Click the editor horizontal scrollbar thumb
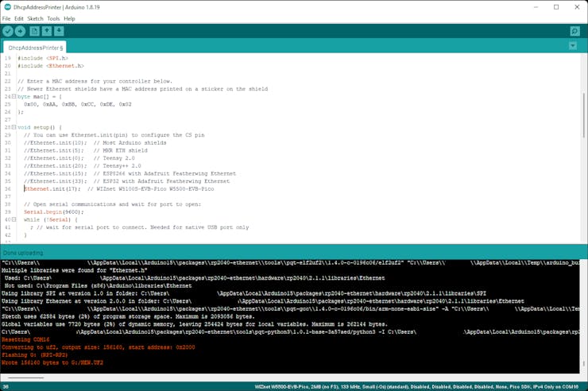 [x=25, y=377]
